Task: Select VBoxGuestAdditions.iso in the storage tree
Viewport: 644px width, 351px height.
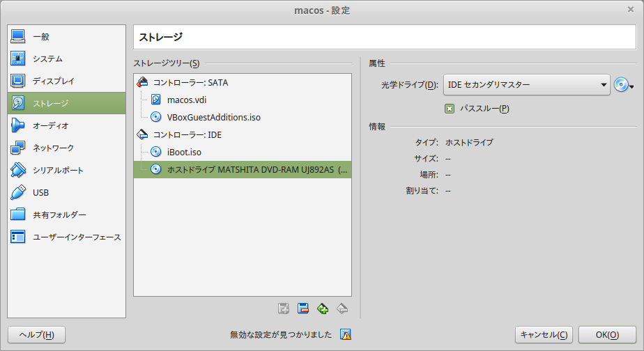Action: coord(243,117)
